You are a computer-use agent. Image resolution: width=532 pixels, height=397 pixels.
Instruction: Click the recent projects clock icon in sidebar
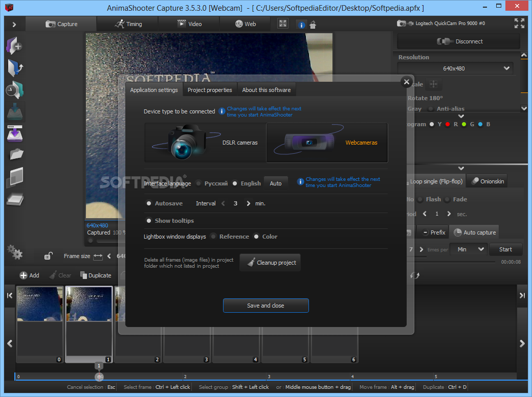click(14, 90)
